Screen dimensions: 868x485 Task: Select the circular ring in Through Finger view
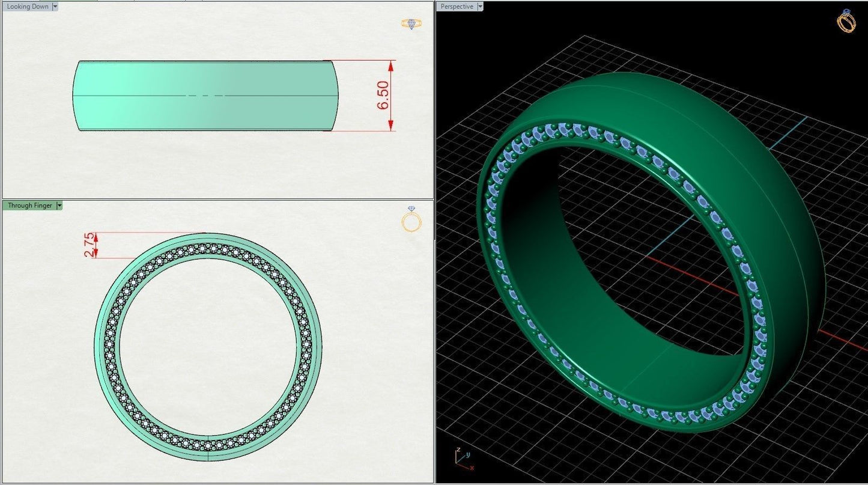click(x=208, y=347)
